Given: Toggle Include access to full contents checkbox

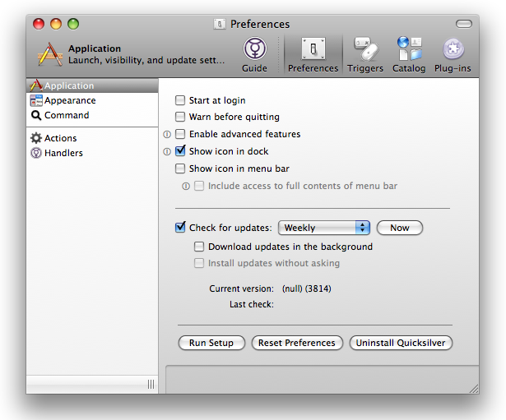Looking at the screenshot, I should 199,186.
